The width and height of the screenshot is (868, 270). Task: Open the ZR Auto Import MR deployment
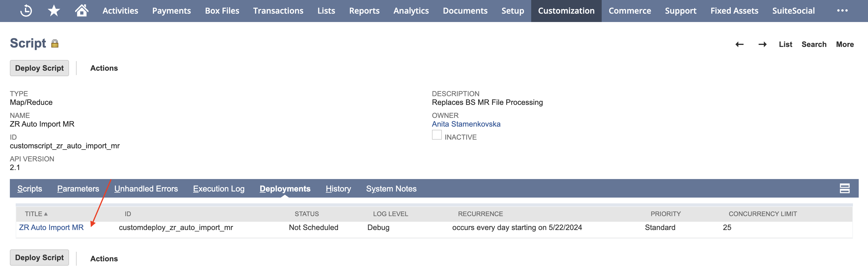coord(51,228)
